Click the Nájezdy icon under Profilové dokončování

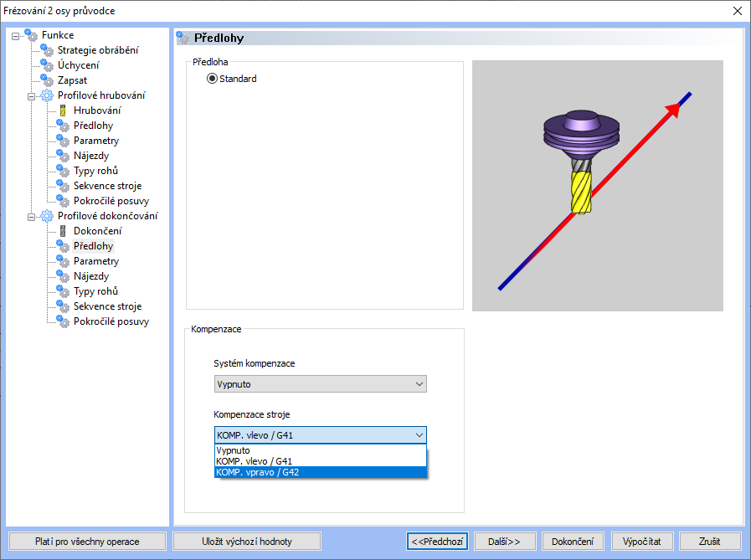tap(63, 276)
